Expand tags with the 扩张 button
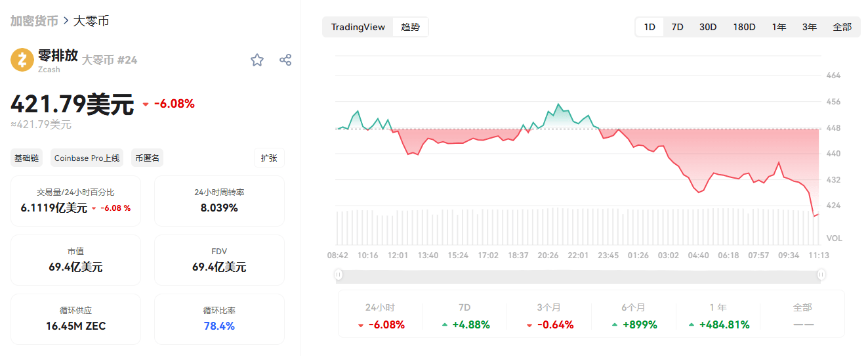Image resolution: width=868 pixels, height=356 pixels. coord(269,158)
